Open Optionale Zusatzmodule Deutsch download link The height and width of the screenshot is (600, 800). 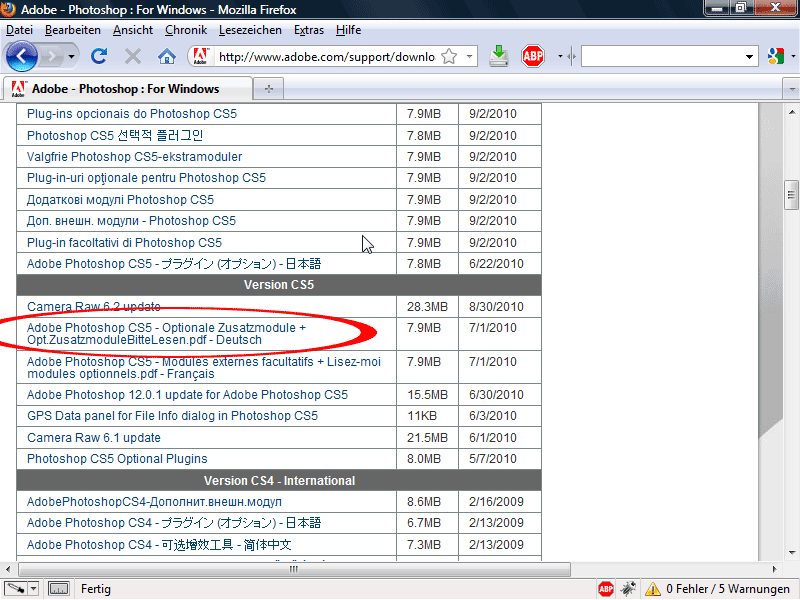tap(166, 334)
